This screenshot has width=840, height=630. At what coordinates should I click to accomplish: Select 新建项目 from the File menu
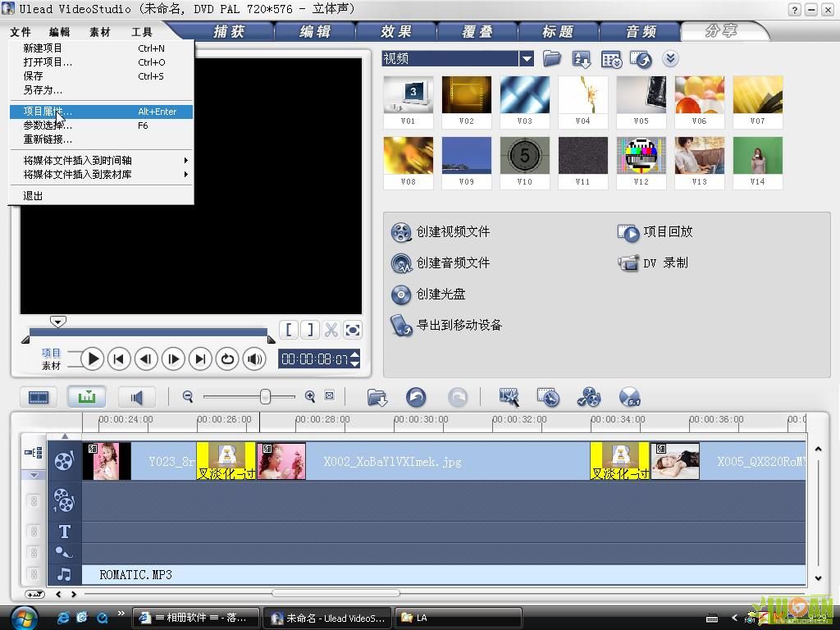pos(101,48)
